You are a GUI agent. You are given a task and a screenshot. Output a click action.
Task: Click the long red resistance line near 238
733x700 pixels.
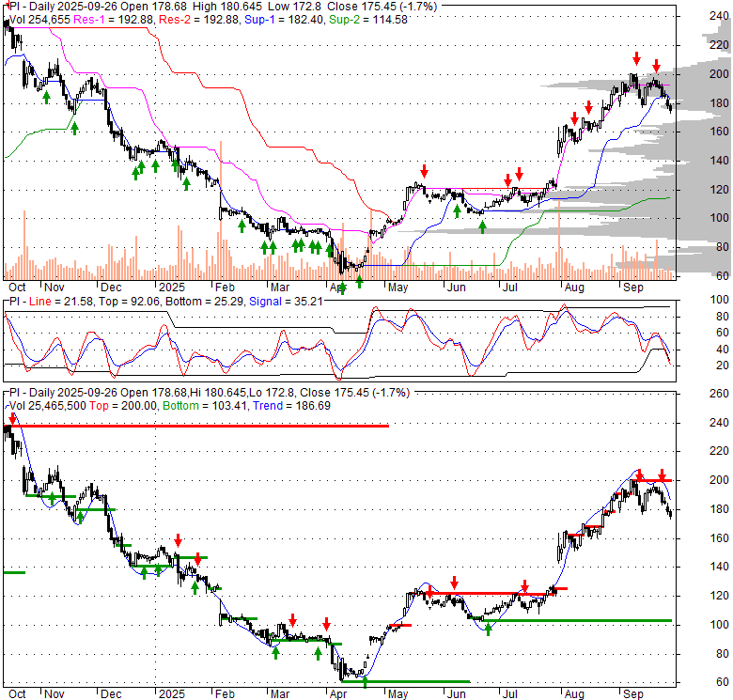coord(195,426)
